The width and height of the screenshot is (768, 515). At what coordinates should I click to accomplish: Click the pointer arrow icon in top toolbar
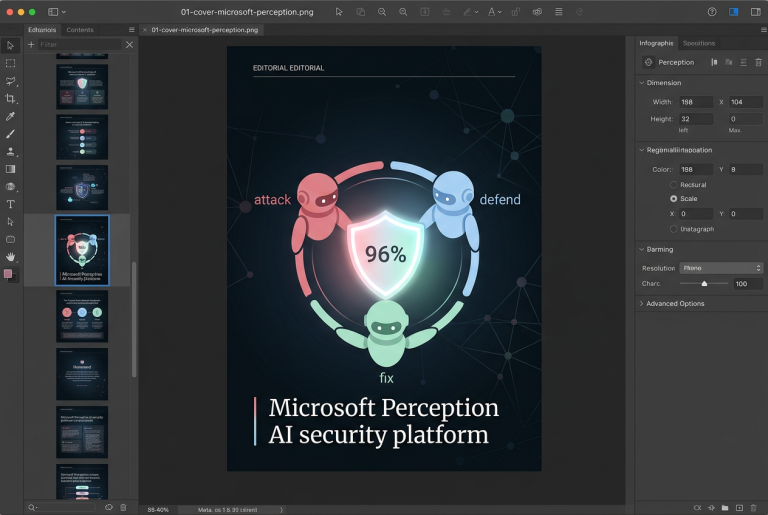point(338,12)
